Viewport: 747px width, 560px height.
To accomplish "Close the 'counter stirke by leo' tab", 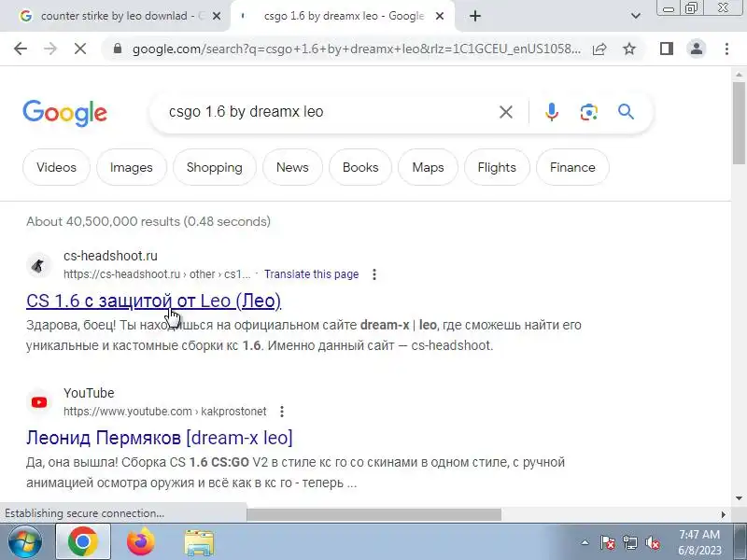I will [217, 16].
